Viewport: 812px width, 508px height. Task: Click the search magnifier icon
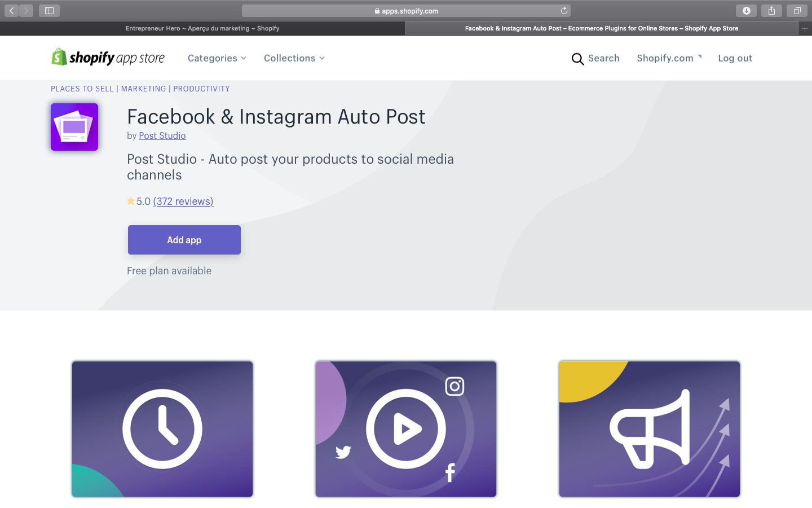[577, 59]
